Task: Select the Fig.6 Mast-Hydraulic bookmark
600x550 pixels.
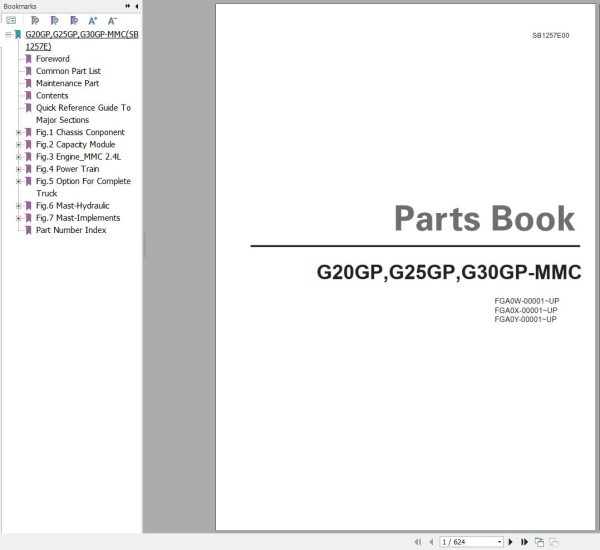Action: click(73, 206)
